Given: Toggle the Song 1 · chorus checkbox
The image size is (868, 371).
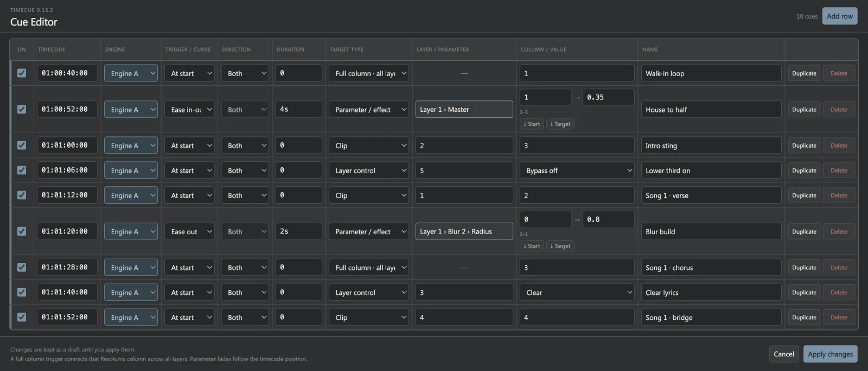Looking at the screenshot, I should click(22, 267).
